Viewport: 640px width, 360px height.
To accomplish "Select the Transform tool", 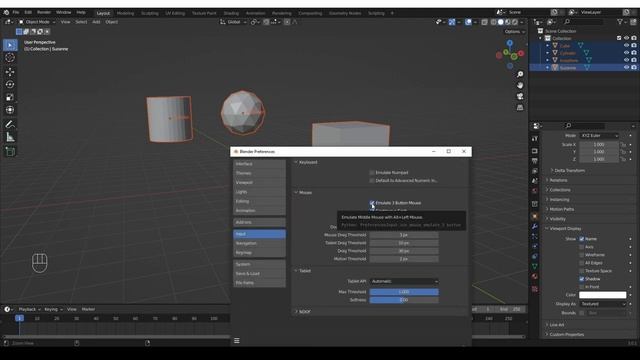I will coord(10,110).
